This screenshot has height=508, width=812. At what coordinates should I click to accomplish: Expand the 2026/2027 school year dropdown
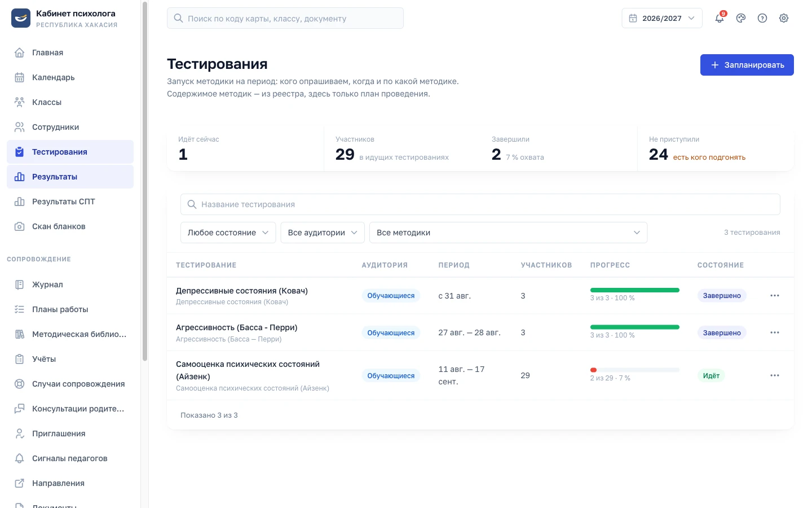662,18
